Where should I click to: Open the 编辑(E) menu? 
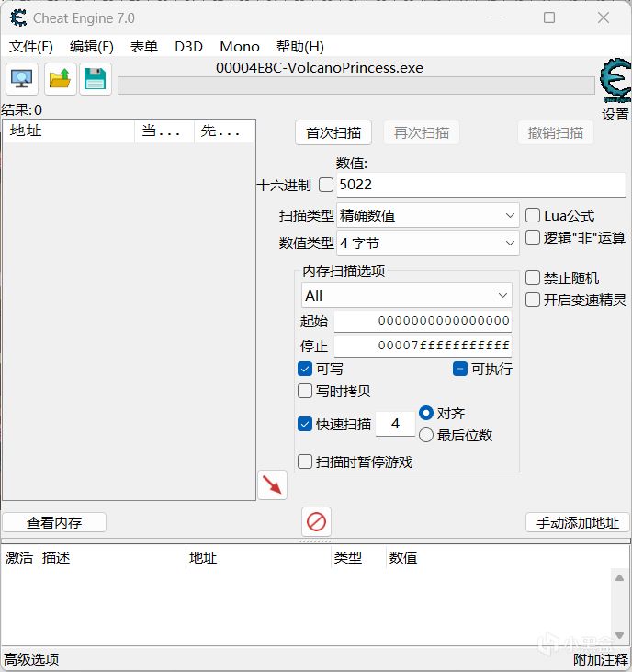click(92, 46)
